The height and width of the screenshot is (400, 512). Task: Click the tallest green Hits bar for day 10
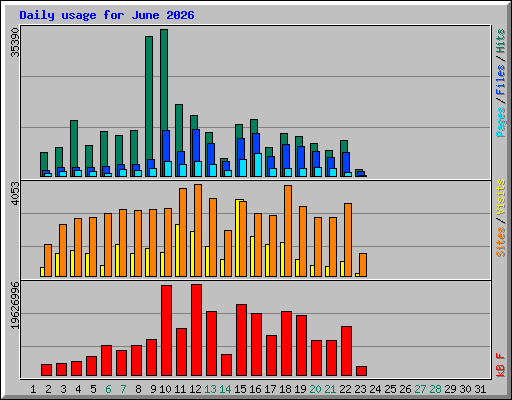[x=164, y=80]
